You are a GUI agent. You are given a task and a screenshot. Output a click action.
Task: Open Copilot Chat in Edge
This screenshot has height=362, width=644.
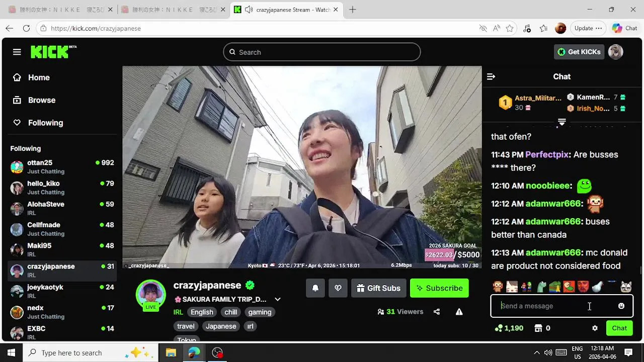(x=625, y=28)
